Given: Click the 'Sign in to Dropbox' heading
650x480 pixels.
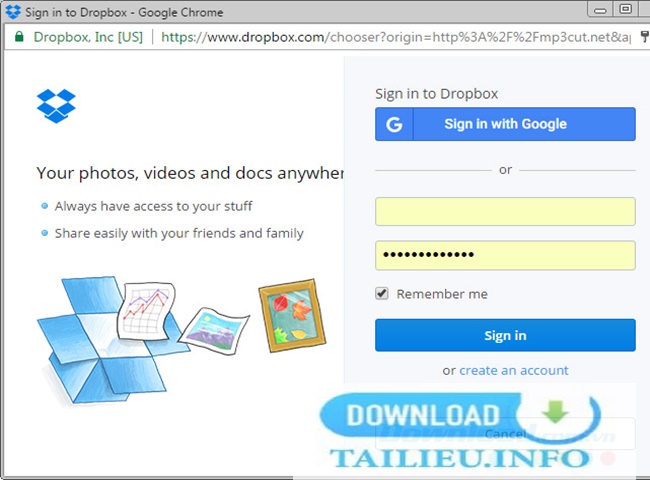Looking at the screenshot, I should point(437,94).
